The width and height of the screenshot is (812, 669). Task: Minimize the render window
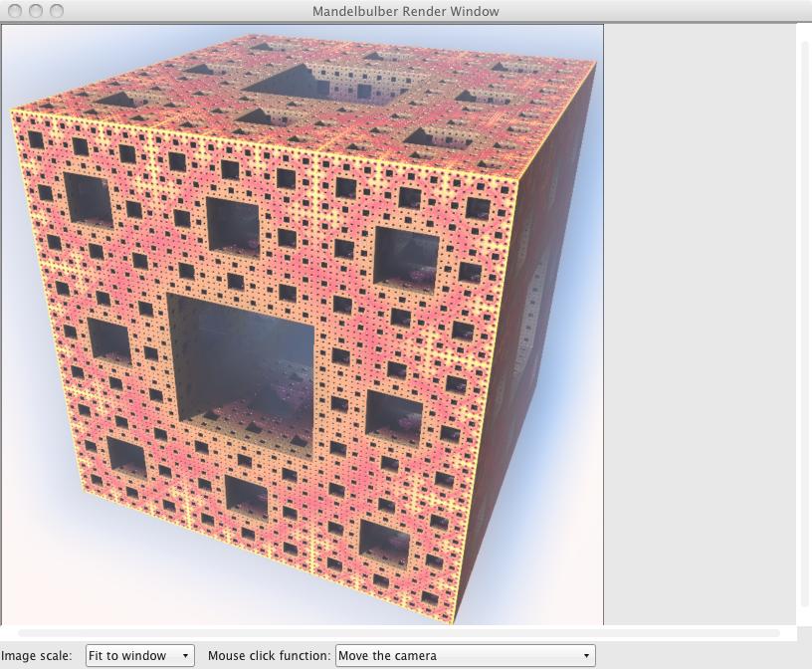[36, 11]
